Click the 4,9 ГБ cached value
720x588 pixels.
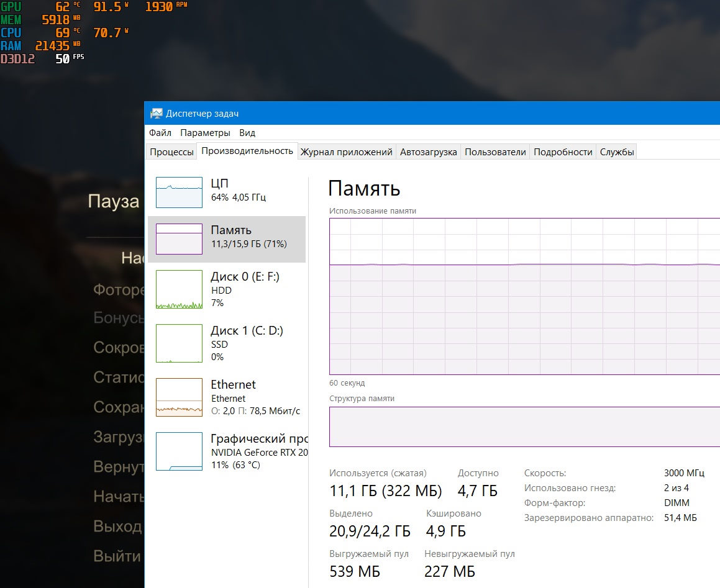446,531
